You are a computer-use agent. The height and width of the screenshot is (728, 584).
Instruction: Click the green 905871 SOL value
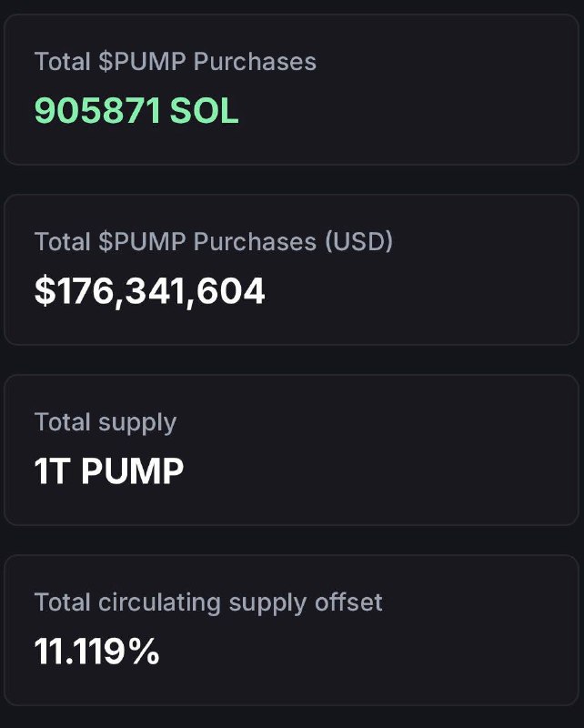coord(136,111)
